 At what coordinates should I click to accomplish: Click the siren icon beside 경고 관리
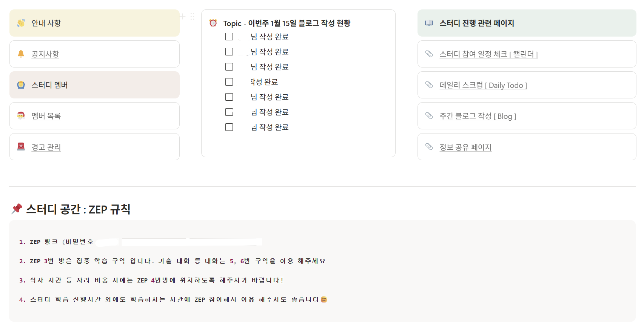tap(21, 147)
